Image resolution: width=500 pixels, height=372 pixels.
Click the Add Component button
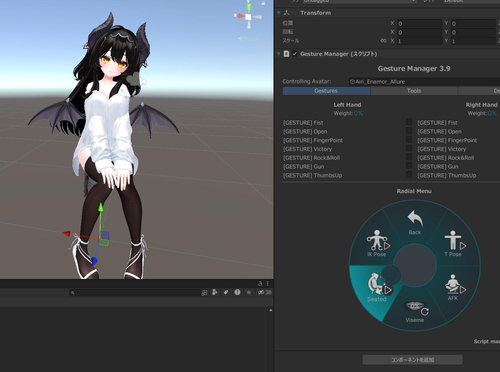coord(412,360)
